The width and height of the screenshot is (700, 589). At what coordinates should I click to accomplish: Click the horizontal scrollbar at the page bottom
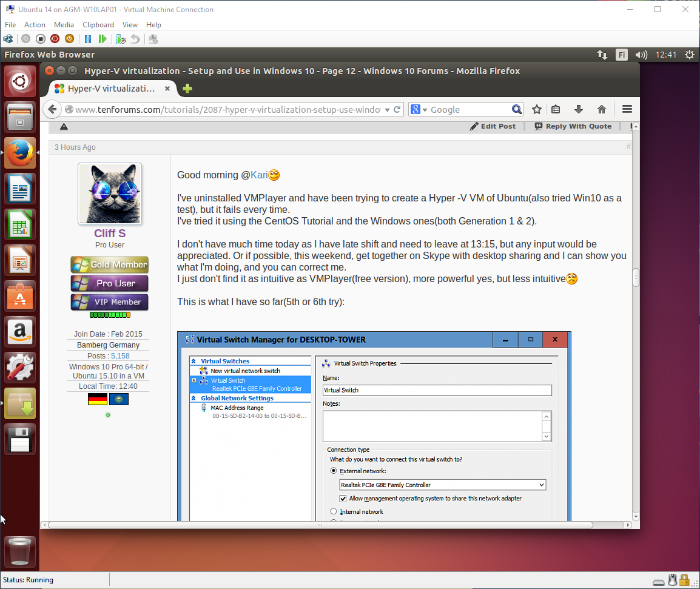(x=320, y=525)
